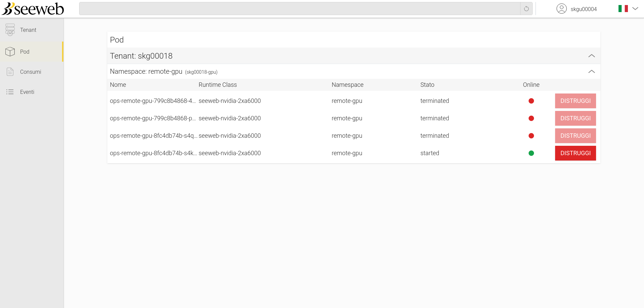The width and height of the screenshot is (644, 308).
Task: Expand the language dropdown chevron
Action: coord(635,9)
